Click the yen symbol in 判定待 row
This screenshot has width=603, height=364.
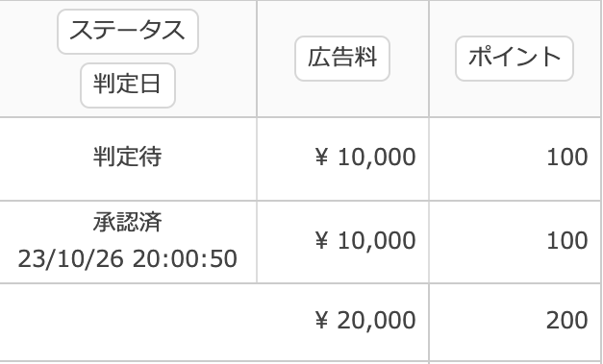(x=322, y=157)
